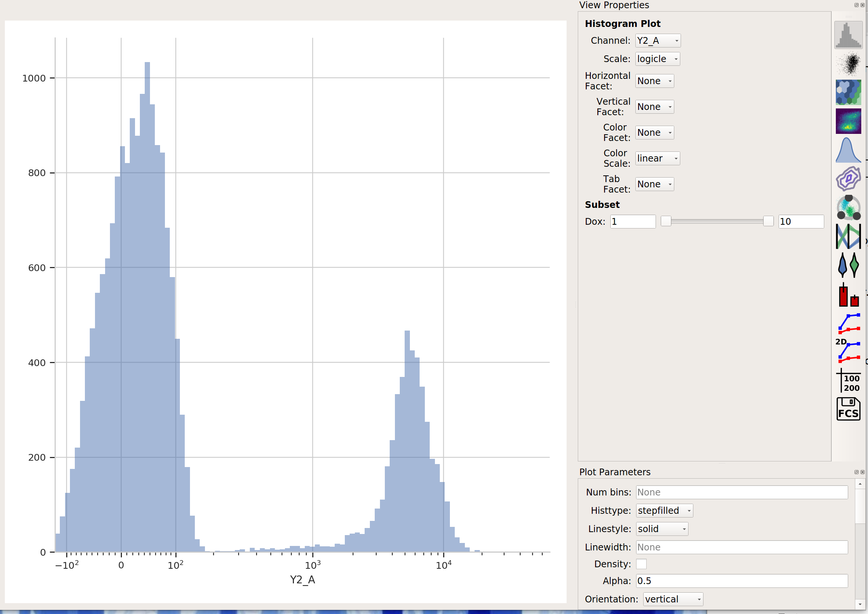The height and width of the screenshot is (614, 868).
Task: Open the table view icon
Action: pos(848,380)
